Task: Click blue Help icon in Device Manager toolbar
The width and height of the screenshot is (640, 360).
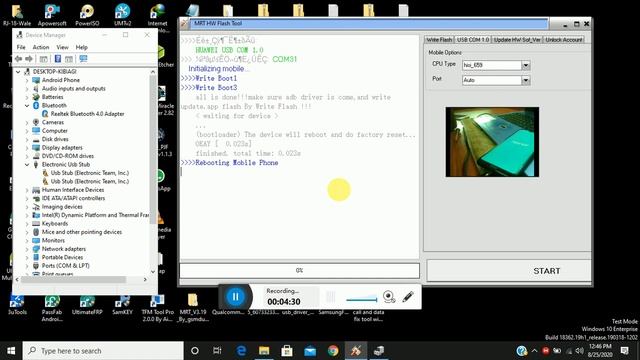Action: click(58, 59)
